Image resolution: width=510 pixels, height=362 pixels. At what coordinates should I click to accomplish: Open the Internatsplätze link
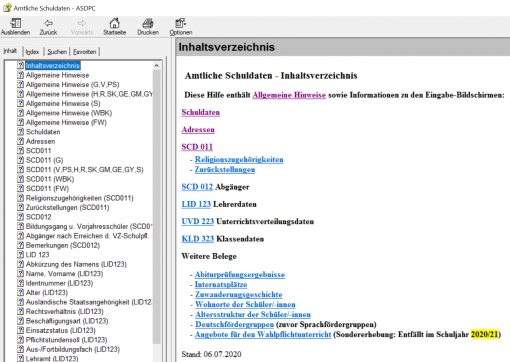[221, 284]
